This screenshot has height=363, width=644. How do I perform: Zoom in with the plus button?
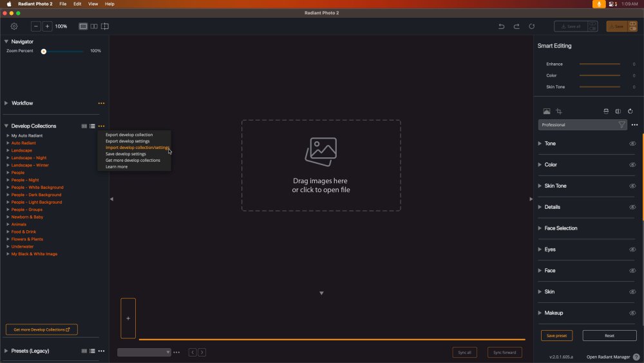(47, 26)
